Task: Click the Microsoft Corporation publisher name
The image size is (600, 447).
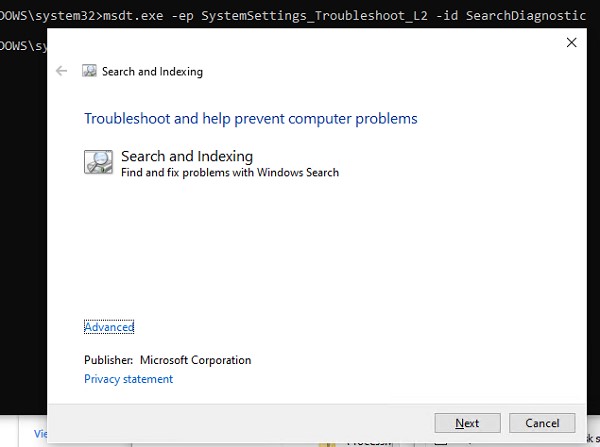Action: 195,360
